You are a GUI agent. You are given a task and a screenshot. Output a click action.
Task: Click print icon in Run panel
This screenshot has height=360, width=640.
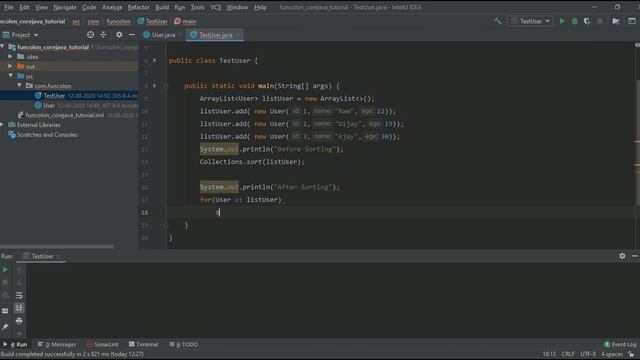[x=19, y=321]
